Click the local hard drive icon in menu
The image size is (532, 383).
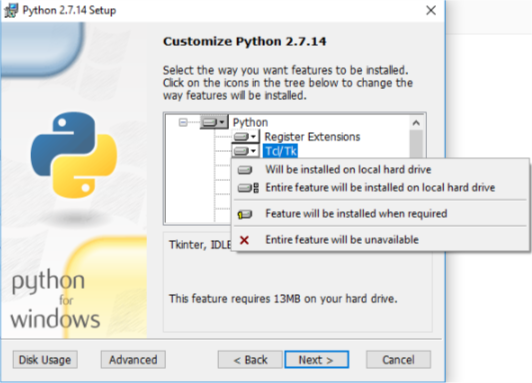coord(245,170)
